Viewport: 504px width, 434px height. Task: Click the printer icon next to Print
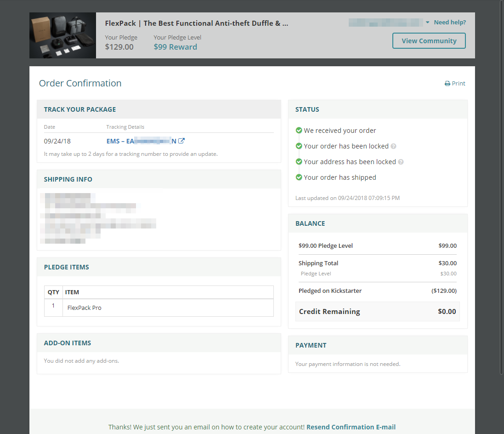447,84
